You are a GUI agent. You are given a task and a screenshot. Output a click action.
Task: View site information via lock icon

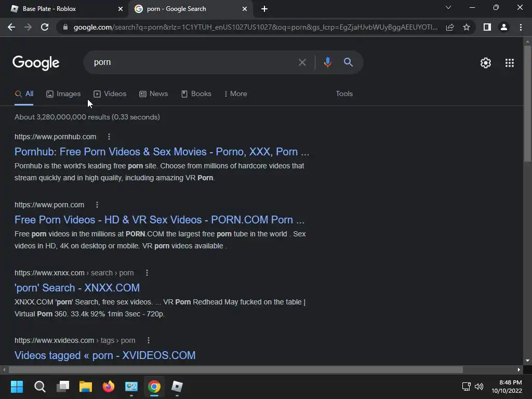[x=65, y=27]
